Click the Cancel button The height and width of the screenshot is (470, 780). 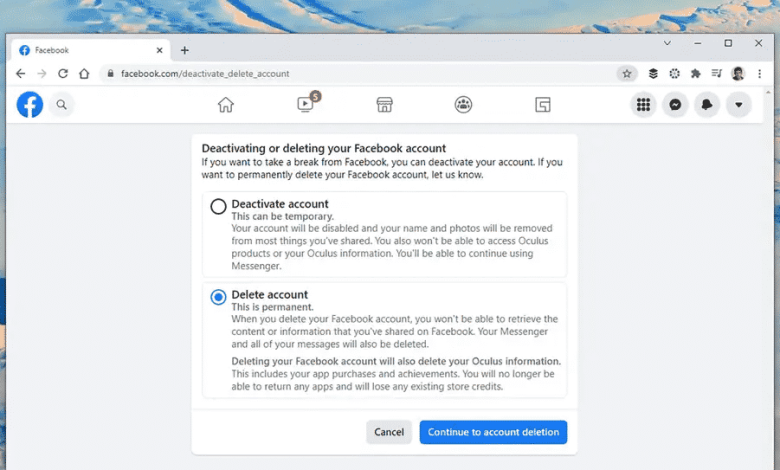[389, 432]
